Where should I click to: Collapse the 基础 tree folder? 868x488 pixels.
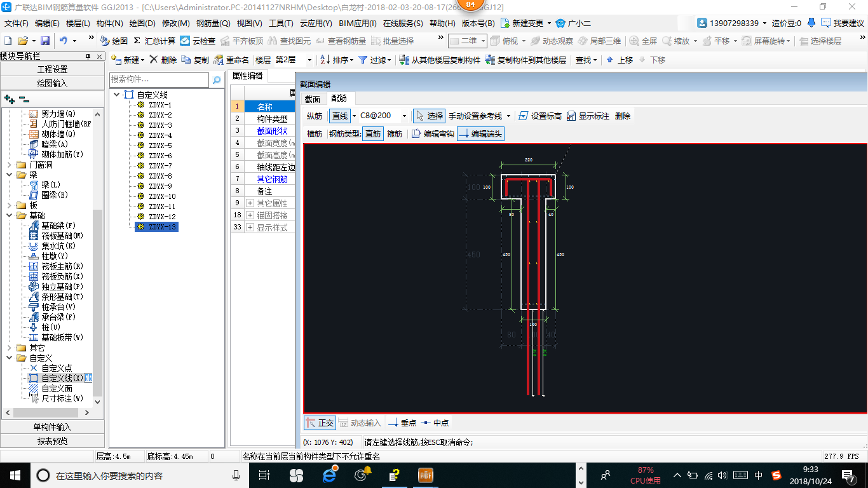pos(10,215)
